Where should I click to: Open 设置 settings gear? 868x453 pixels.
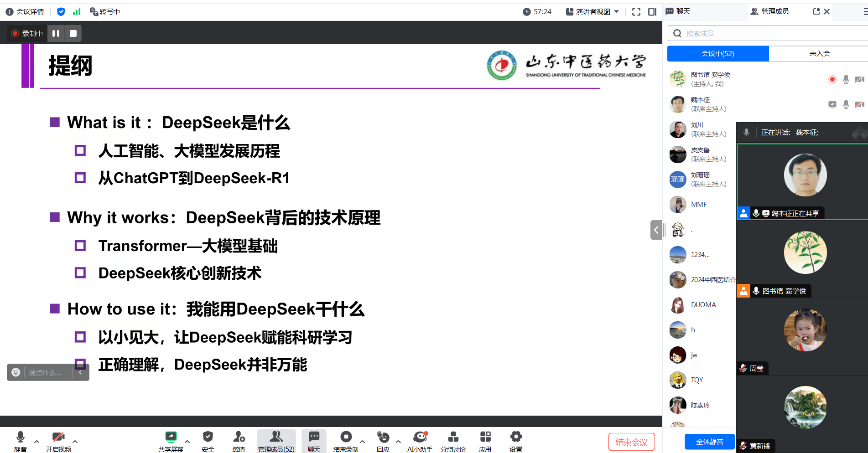coord(516,437)
